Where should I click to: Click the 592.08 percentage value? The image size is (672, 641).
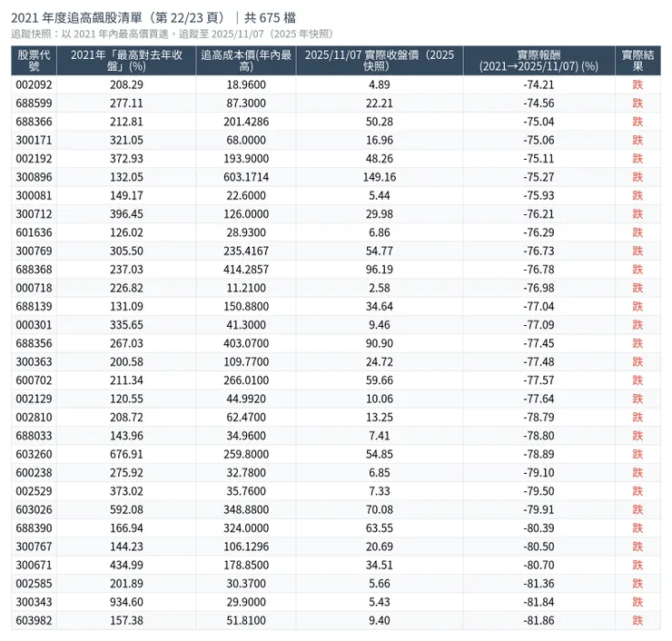pos(126,509)
